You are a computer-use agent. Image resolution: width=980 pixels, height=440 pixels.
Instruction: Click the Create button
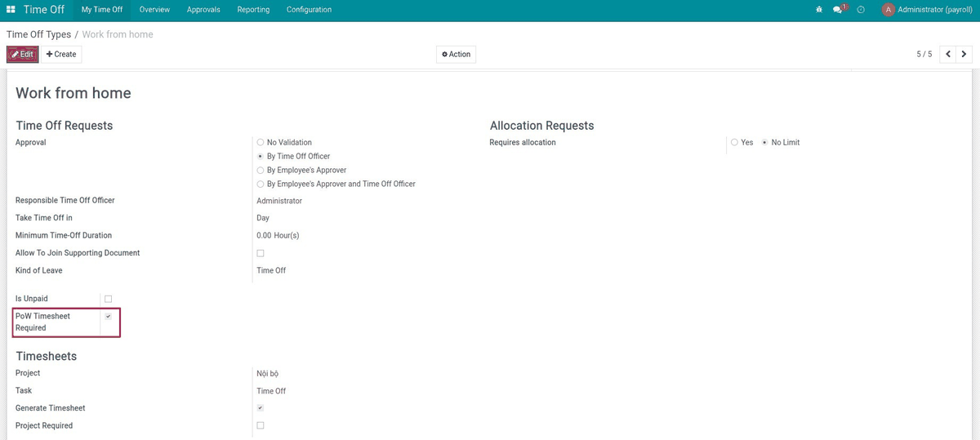[61, 54]
